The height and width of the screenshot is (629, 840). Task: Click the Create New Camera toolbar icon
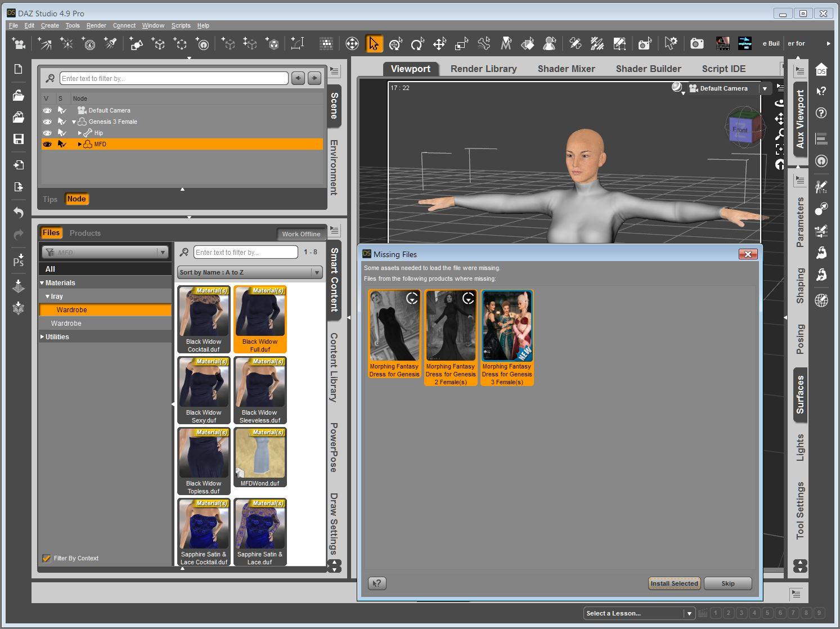(x=19, y=43)
